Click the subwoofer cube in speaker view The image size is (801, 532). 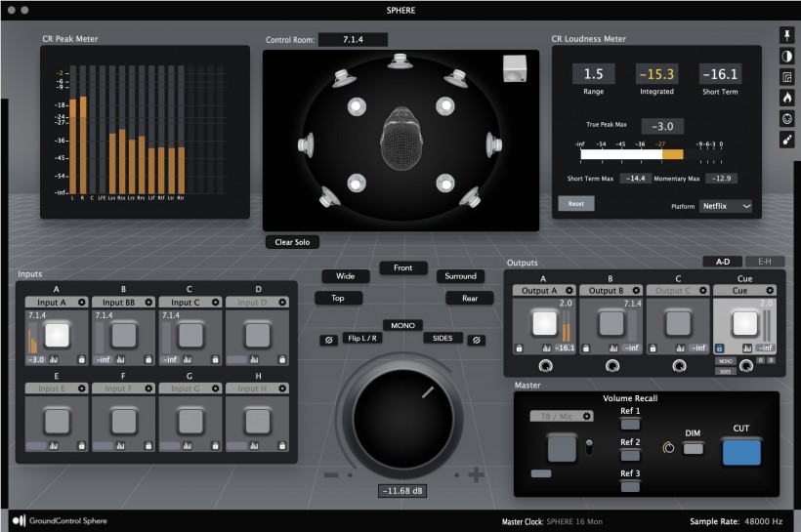click(515, 70)
